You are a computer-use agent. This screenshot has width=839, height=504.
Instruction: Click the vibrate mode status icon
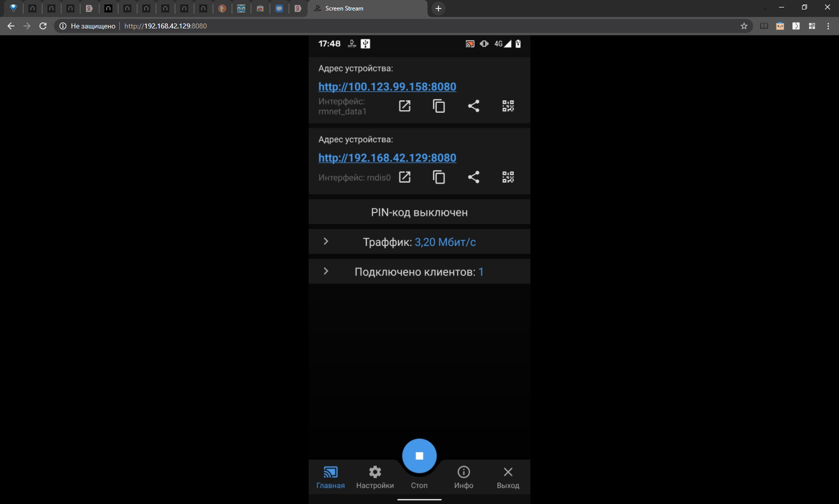[484, 44]
